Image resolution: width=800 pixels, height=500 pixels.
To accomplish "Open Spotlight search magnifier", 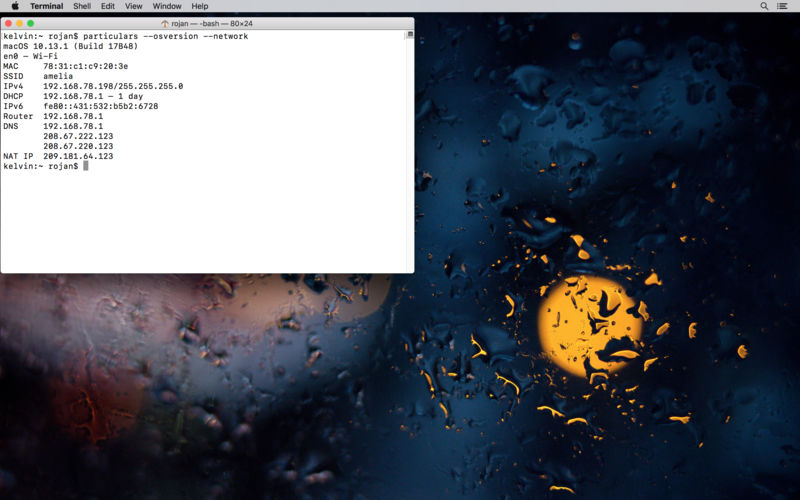I will [x=764, y=6].
